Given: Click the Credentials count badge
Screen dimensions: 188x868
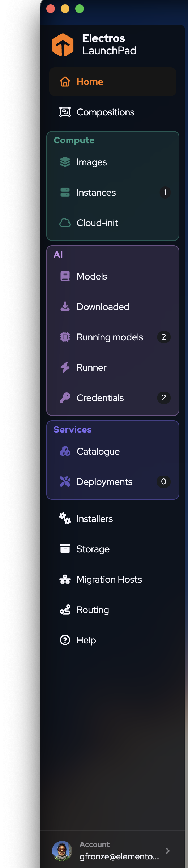Looking at the screenshot, I should [164, 398].
